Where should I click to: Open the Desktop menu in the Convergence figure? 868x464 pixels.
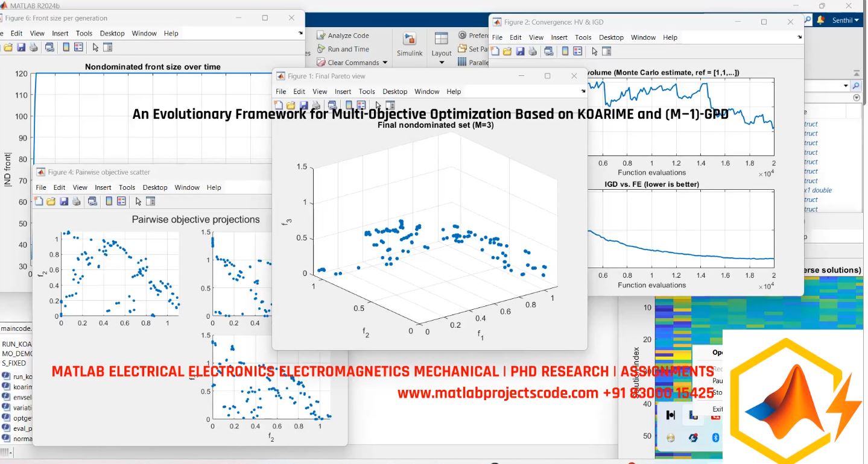click(611, 37)
